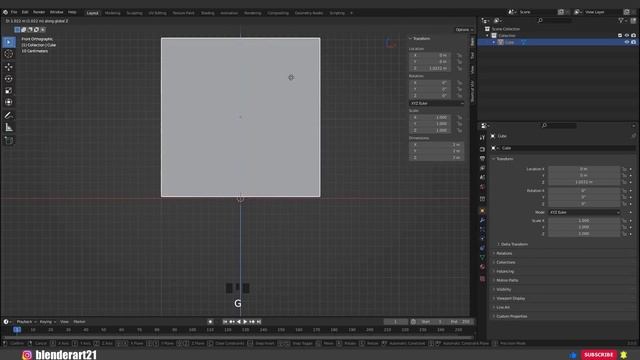640x360 pixels.
Task: Open the Texture properties tab icon
Action: click(482, 279)
